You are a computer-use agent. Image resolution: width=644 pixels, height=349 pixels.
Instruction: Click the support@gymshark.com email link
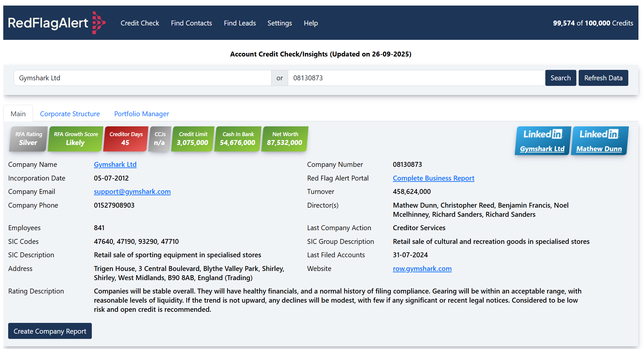[x=132, y=192]
